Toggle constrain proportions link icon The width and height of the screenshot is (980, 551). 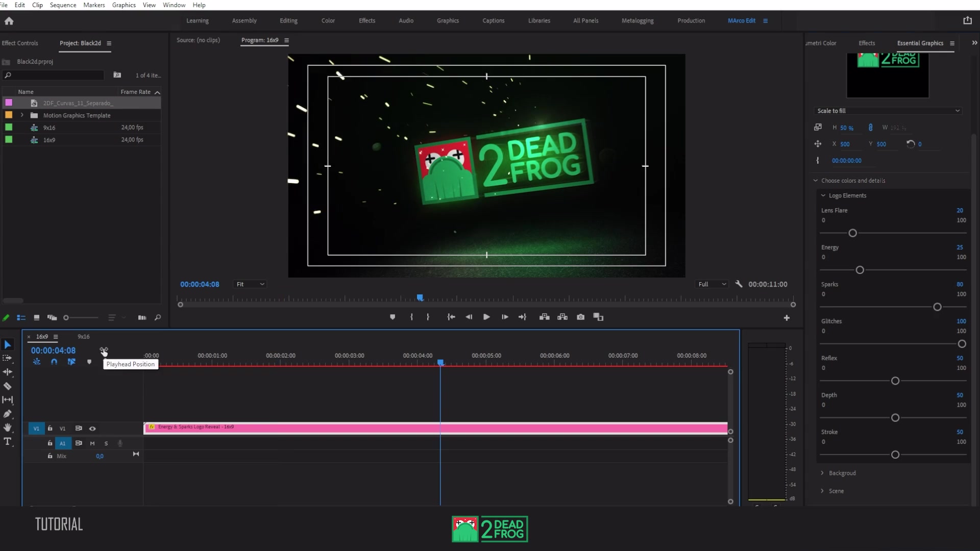[x=870, y=128]
